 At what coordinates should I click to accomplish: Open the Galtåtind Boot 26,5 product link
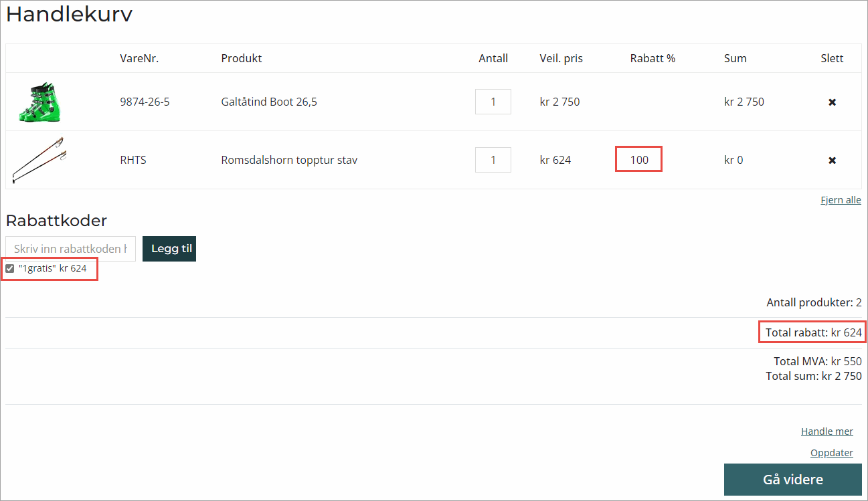[x=269, y=102]
